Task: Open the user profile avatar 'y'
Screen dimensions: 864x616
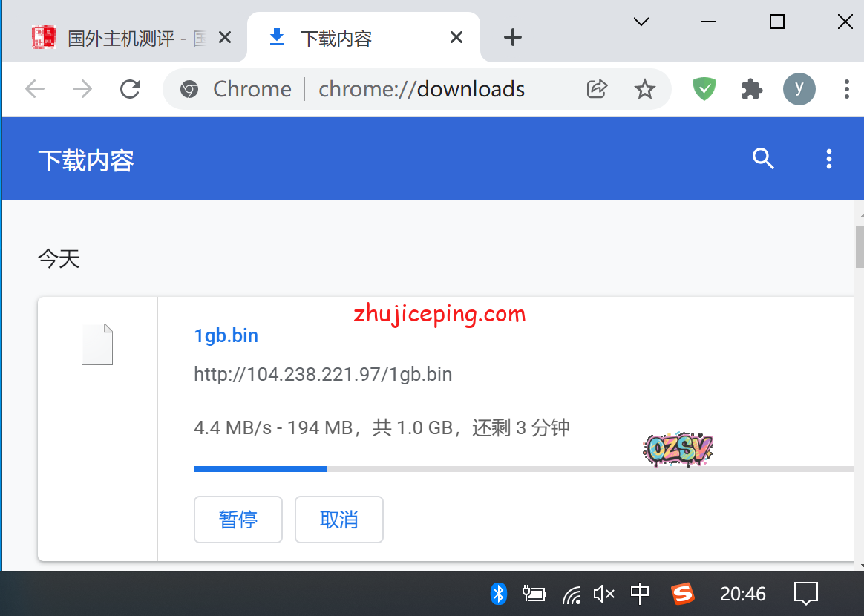Action: [799, 89]
